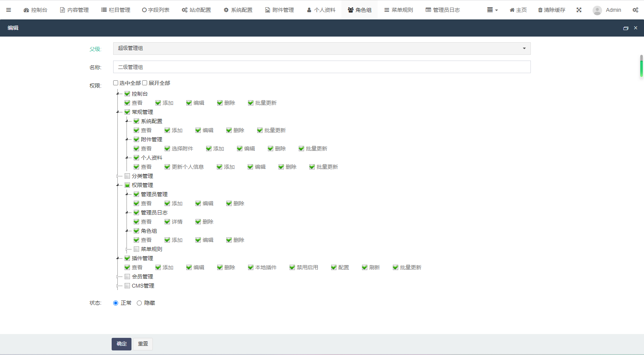Image resolution: width=644 pixels, height=355 pixels.
Task: Collapse the 权限管理 tree node
Action: click(118, 185)
